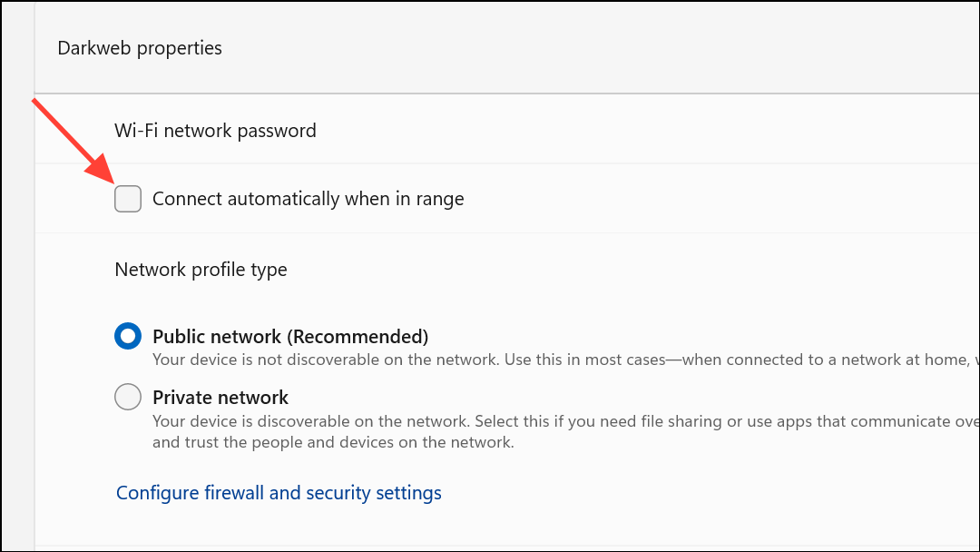Click the Wi-Fi network password row
This screenshot has height=552, width=980.
tap(215, 131)
